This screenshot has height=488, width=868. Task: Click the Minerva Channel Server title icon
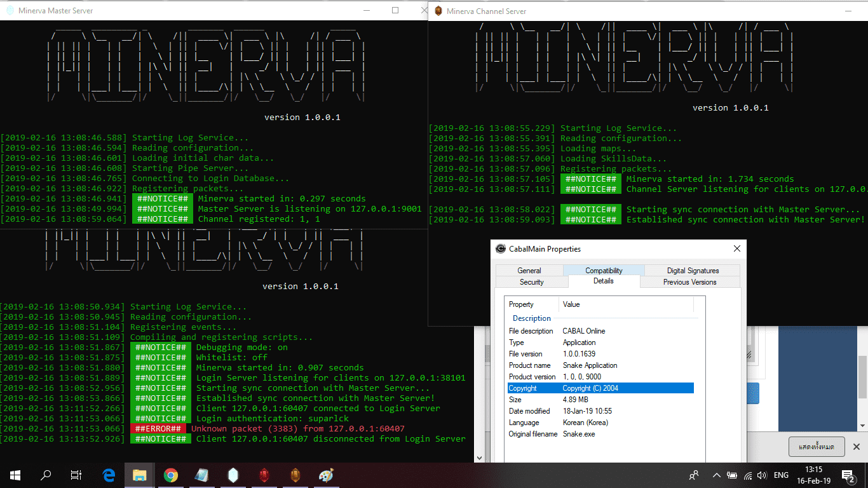[x=438, y=11]
